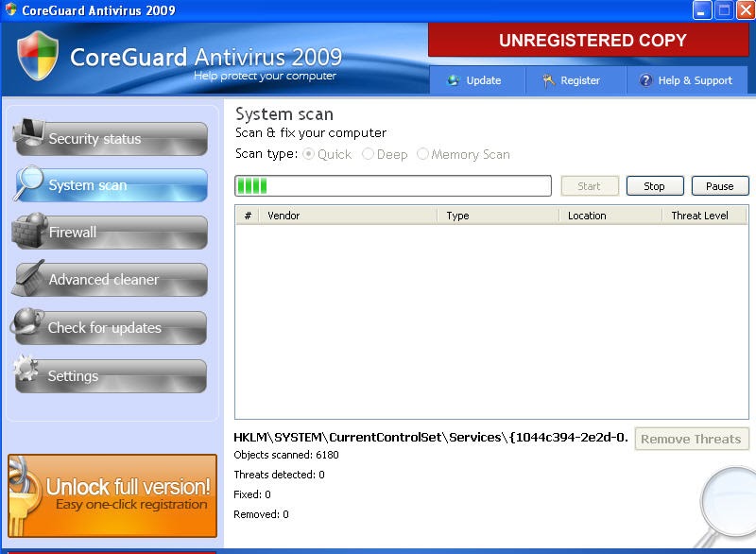This screenshot has width=756, height=554.
Task: Open the Update tab
Action: 477,80
